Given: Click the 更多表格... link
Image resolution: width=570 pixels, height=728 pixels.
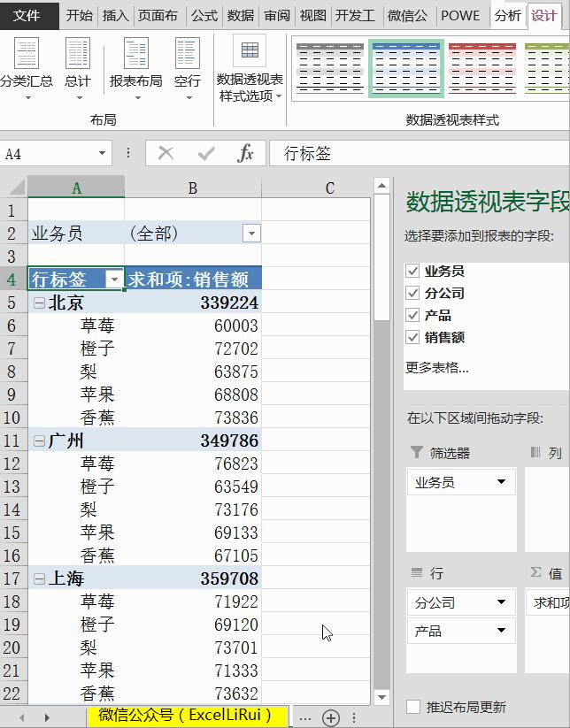Looking at the screenshot, I should (436, 368).
